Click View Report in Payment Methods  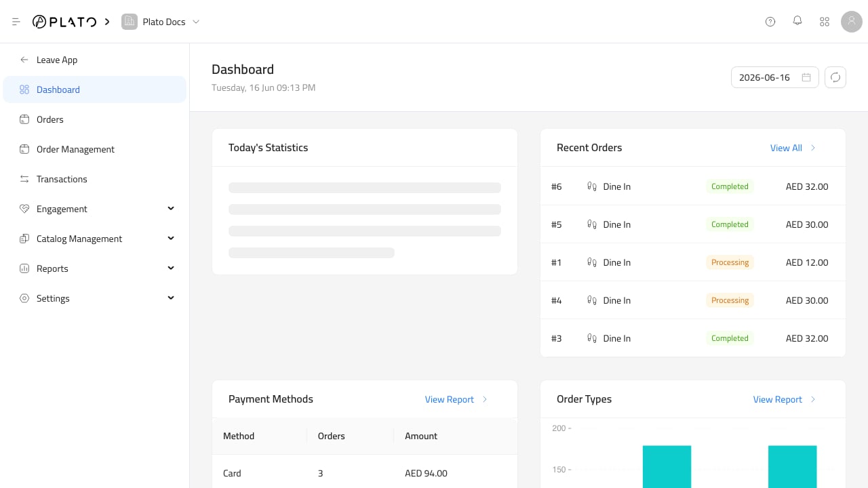pos(449,399)
